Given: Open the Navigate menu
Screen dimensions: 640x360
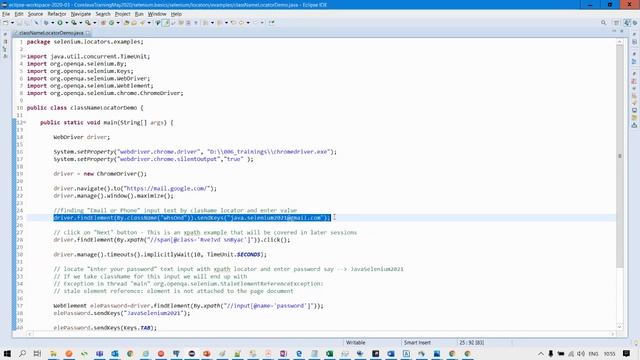Looking at the screenshot, I should [81, 14].
